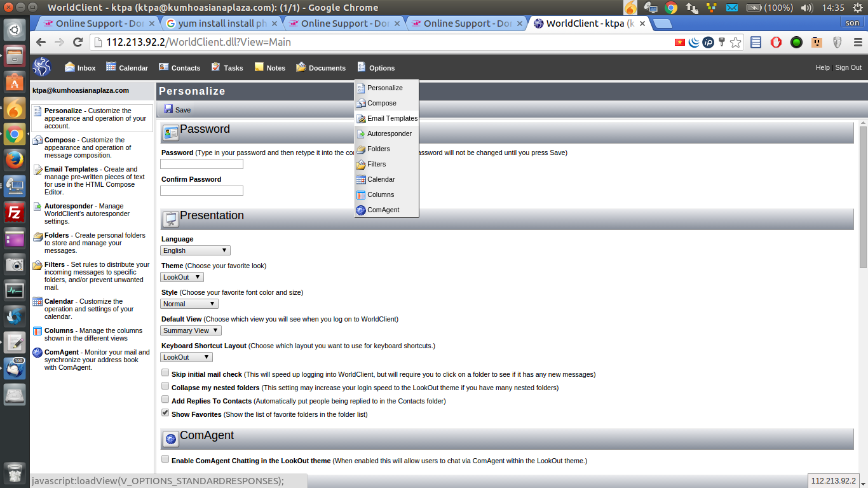This screenshot has height=488, width=868.
Task: Open the Filters link in left sidebar
Action: coord(55,264)
